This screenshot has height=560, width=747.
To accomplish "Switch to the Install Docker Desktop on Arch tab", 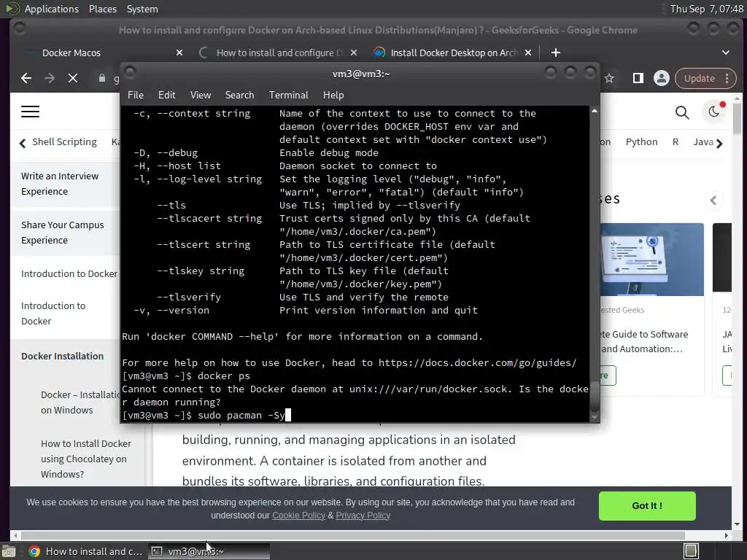I will [x=454, y=52].
